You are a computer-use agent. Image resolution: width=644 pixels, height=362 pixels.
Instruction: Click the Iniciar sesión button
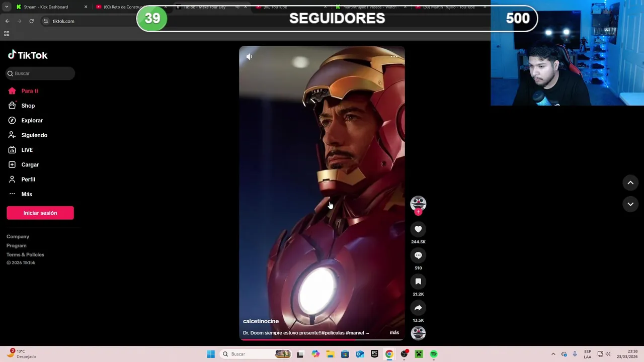click(x=40, y=213)
